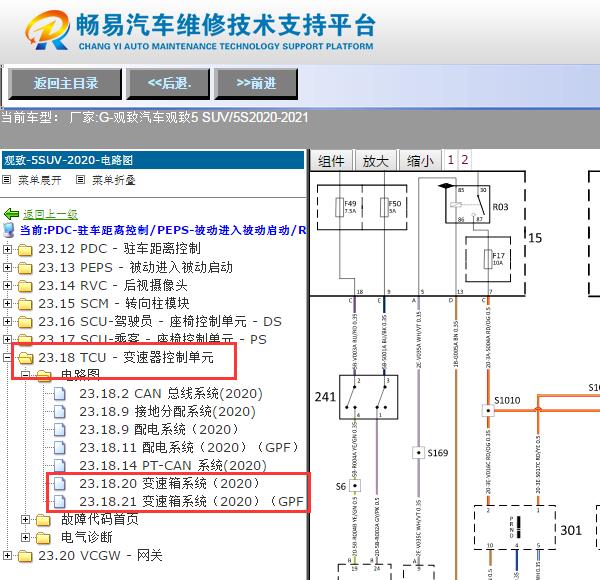The width and height of the screenshot is (600, 580).
Task: Open 23.16 SCU-驾驶员 座椅控制单元 DS
Action: pyautogui.click(x=160, y=321)
